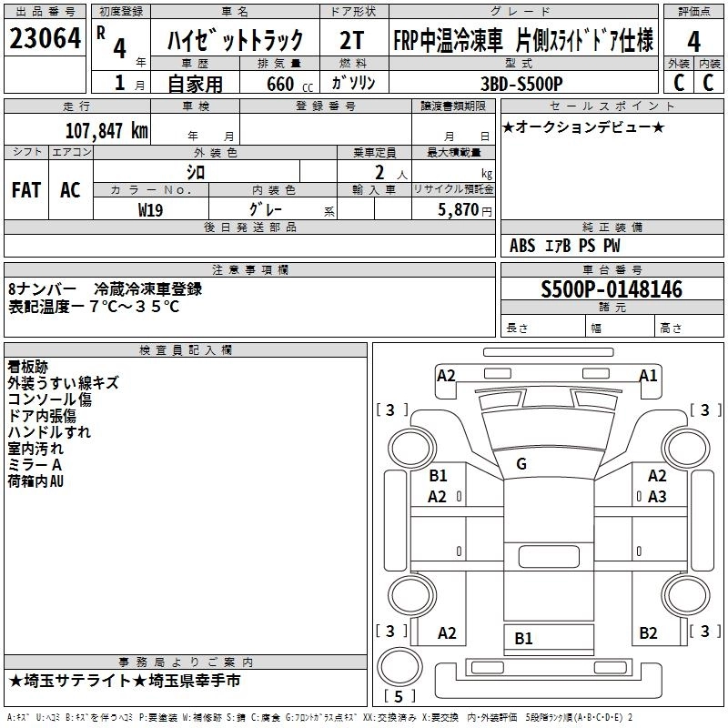
Task: Click the spare tire circle rated 5
Action: [x=399, y=665]
